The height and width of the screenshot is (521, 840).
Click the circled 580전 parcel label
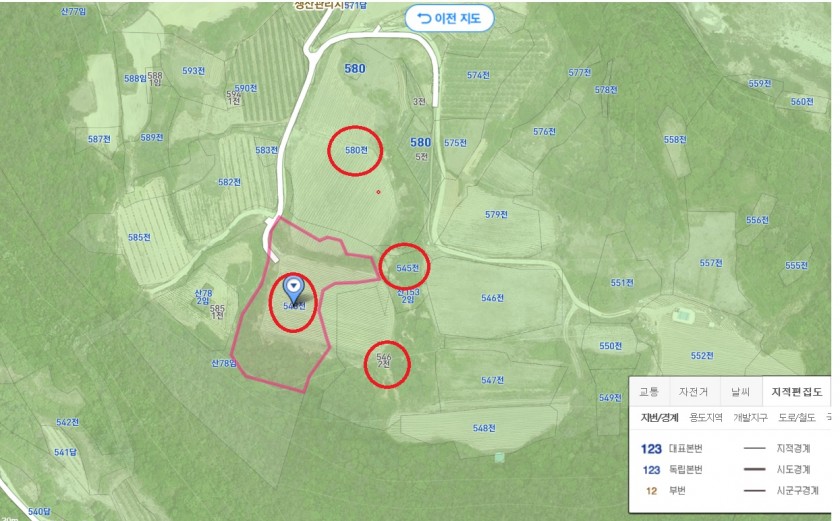click(x=356, y=150)
